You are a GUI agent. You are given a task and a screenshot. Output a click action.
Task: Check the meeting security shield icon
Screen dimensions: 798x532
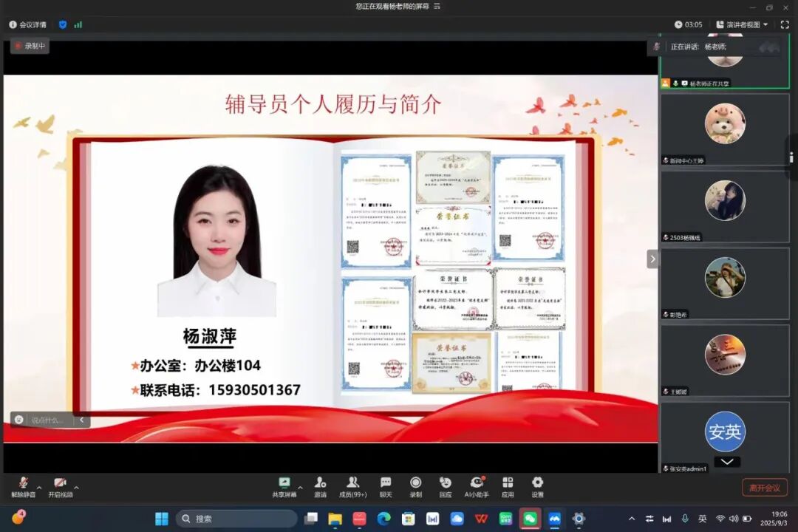(63, 24)
